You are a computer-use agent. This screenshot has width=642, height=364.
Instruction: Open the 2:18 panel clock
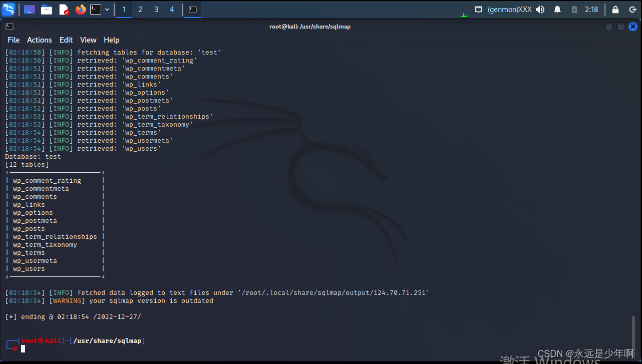pyautogui.click(x=591, y=10)
